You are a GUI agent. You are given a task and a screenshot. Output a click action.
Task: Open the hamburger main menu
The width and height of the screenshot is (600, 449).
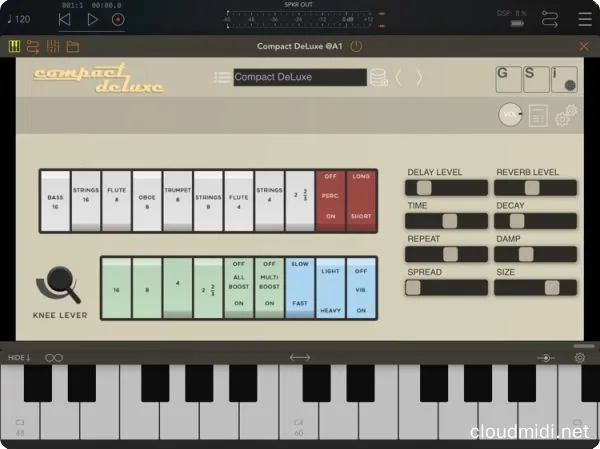click(585, 19)
